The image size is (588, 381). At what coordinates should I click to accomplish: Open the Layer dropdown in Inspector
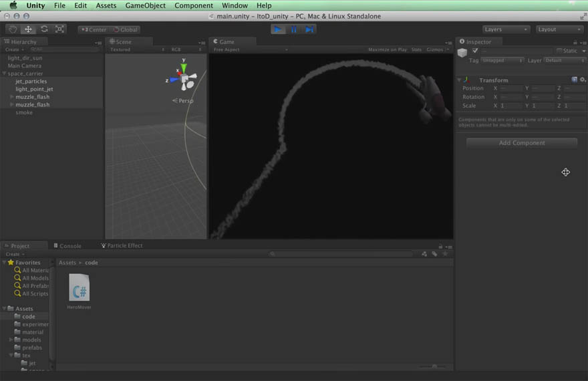point(565,60)
